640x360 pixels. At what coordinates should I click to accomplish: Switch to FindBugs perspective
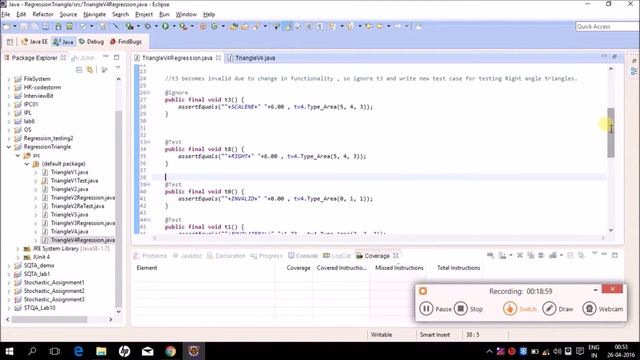point(126,42)
